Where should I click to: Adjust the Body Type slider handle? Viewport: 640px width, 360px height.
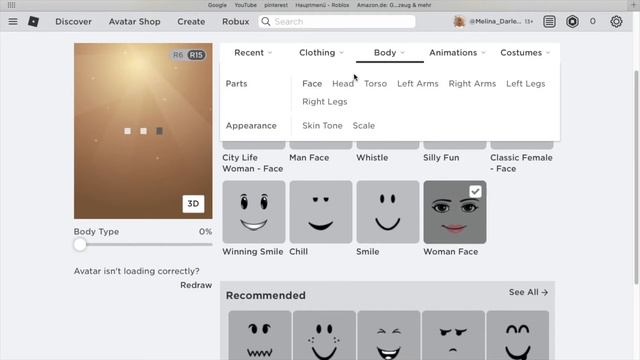80,244
